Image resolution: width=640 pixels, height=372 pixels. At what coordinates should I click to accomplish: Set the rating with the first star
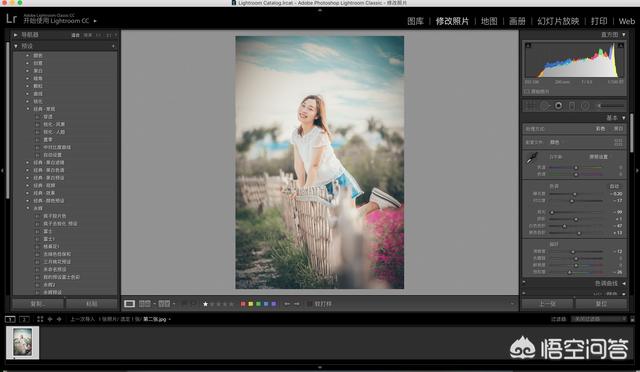click(x=205, y=304)
